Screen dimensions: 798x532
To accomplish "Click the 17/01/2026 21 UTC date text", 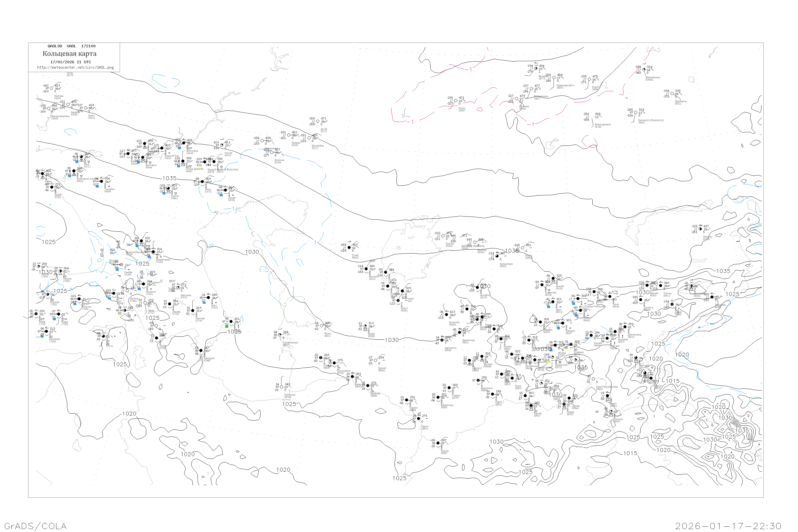I will [70, 62].
